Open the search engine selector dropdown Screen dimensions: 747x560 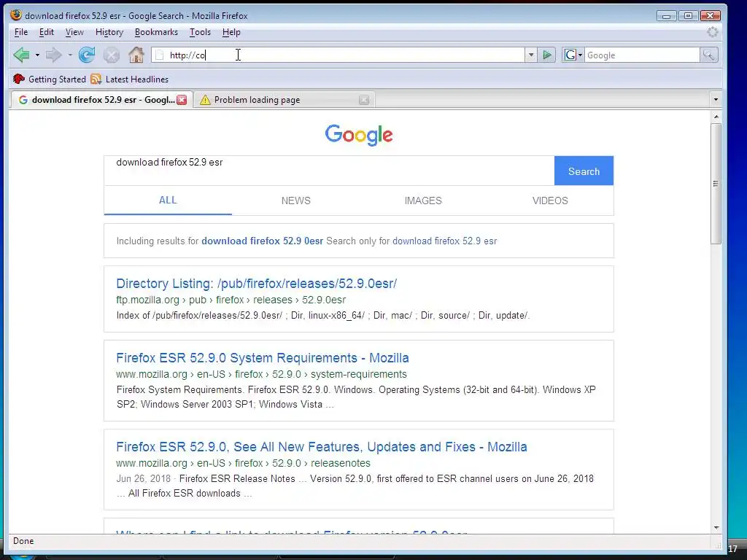(573, 55)
